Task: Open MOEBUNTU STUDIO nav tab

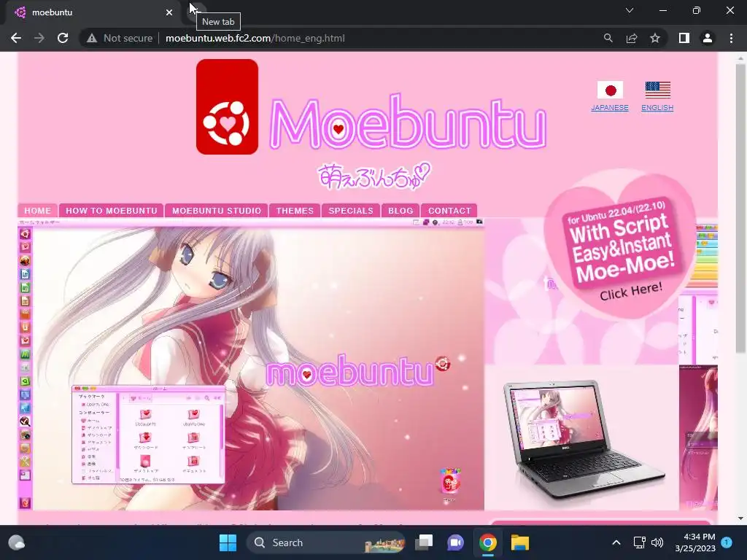Action: (217, 211)
